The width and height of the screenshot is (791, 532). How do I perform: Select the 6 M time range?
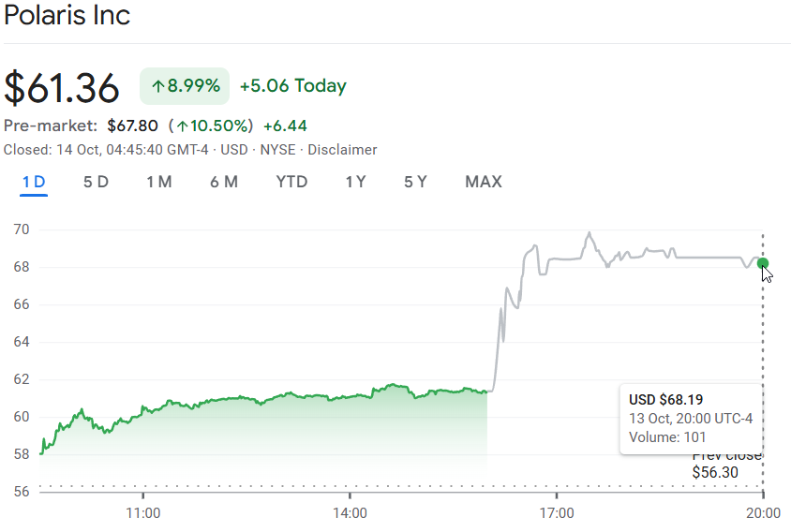[223, 182]
